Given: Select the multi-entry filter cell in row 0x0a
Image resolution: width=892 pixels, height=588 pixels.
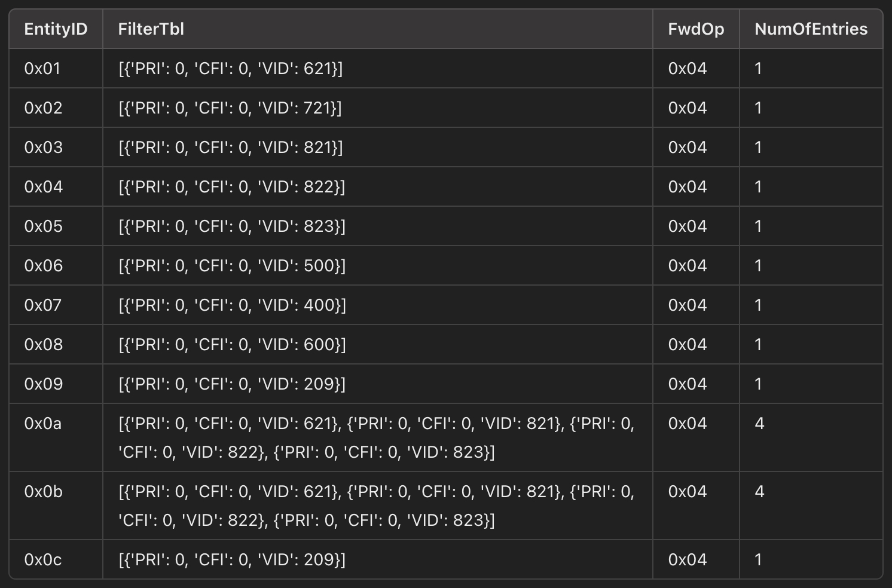Looking at the screenshot, I should point(377,437).
